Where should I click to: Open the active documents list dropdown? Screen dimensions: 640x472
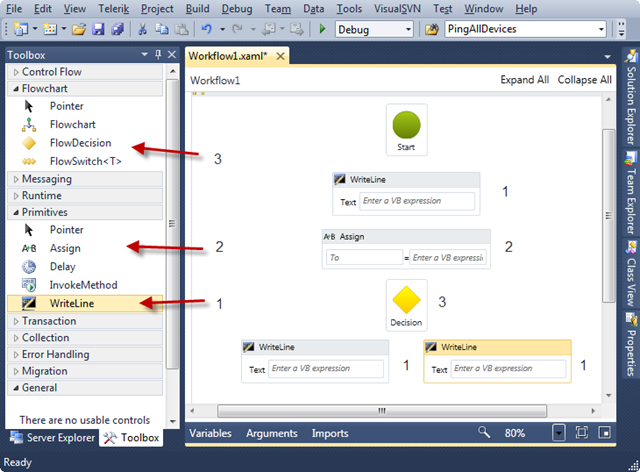pyautogui.click(x=607, y=57)
